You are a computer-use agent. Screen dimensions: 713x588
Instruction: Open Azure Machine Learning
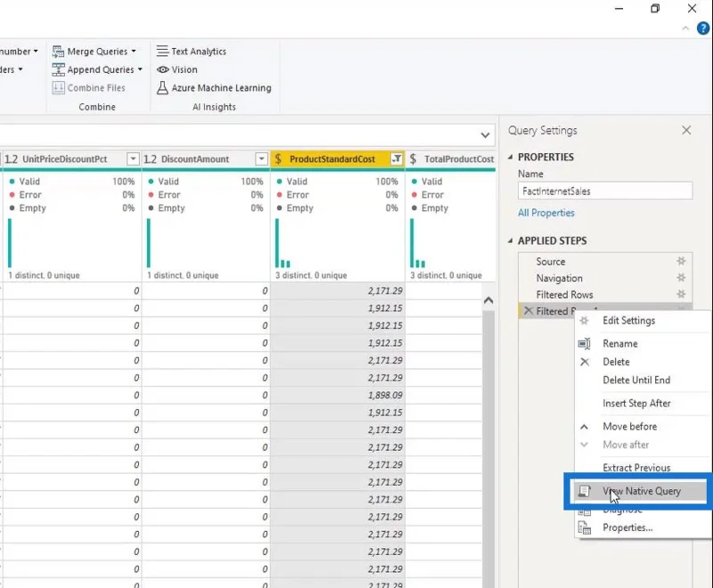(214, 87)
